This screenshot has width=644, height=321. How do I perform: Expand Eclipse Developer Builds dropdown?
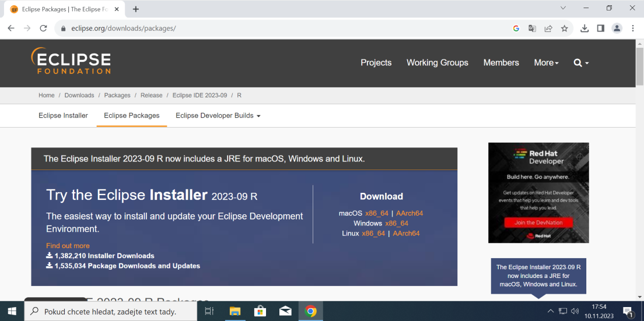218,115
